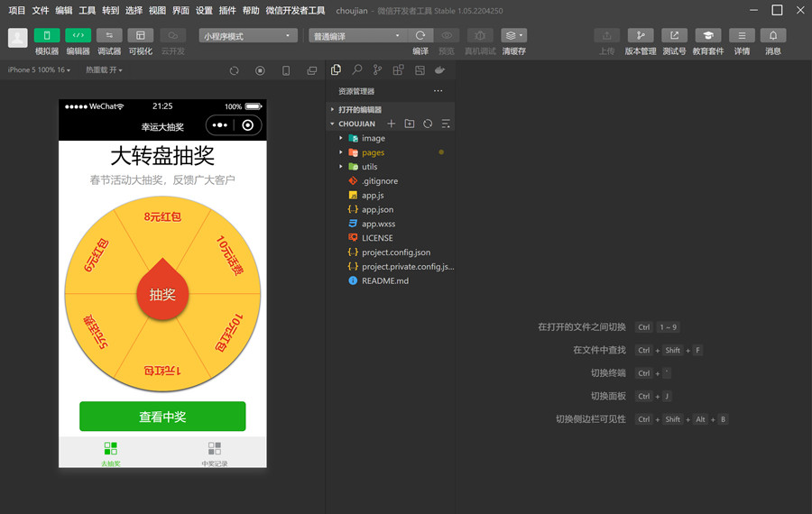The height and width of the screenshot is (514, 812).
Task: Open the compile mode dropdown
Action: pos(358,36)
